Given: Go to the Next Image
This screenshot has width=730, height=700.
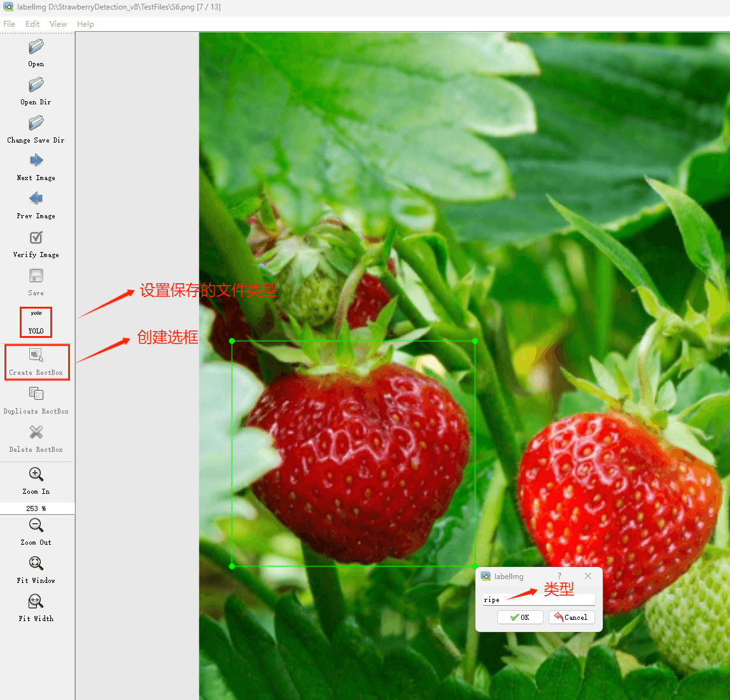Looking at the screenshot, I should tap(36, 161).
